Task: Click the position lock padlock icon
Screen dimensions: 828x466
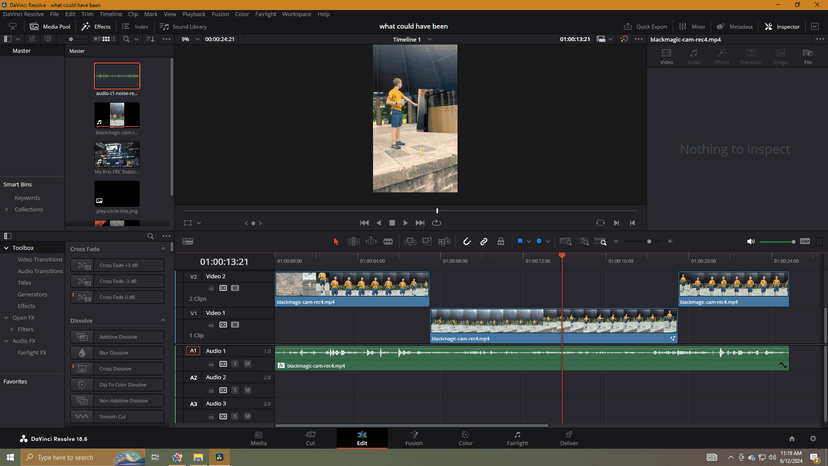Action: click(x=500, y=241)
